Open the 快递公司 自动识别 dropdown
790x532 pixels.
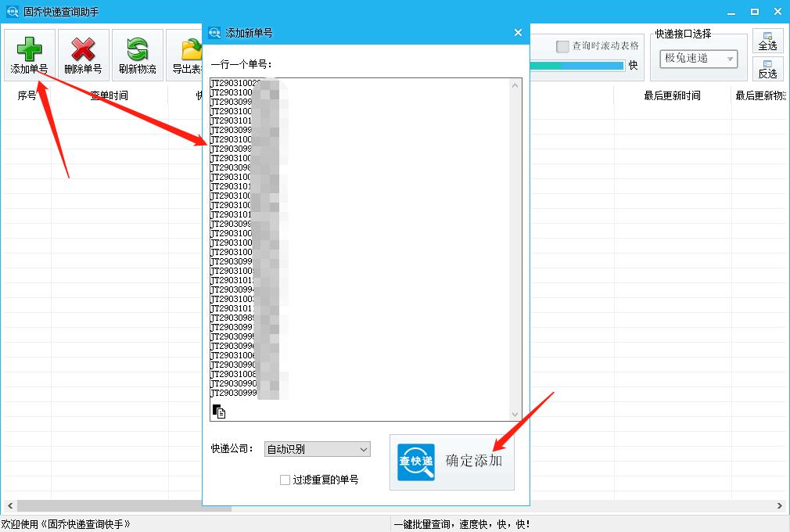(x=318, y=449)
